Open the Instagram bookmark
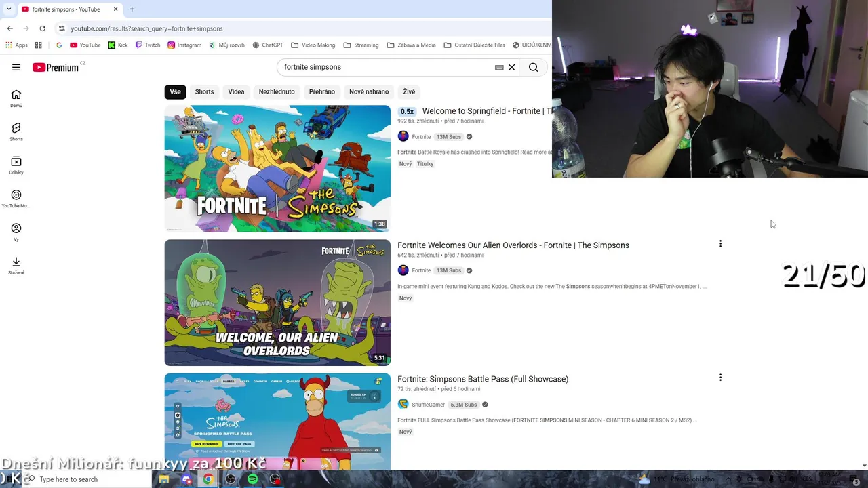 (x=184, y=45)
